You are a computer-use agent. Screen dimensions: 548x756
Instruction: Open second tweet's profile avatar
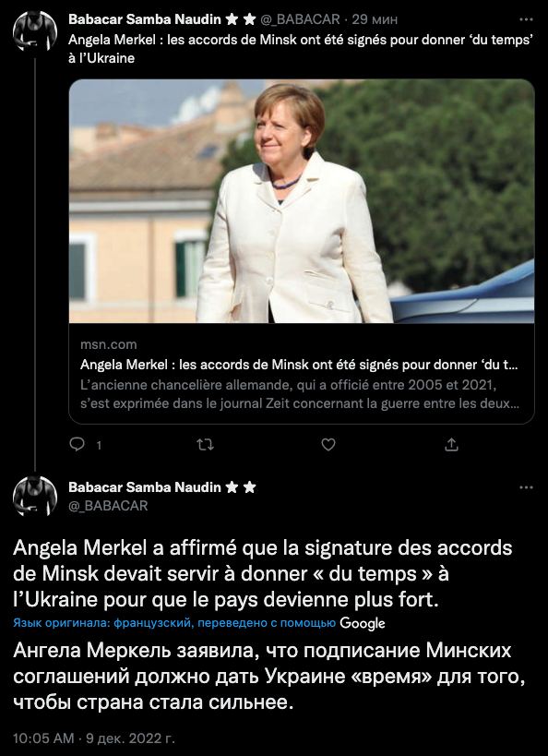[x=35, y=496]
